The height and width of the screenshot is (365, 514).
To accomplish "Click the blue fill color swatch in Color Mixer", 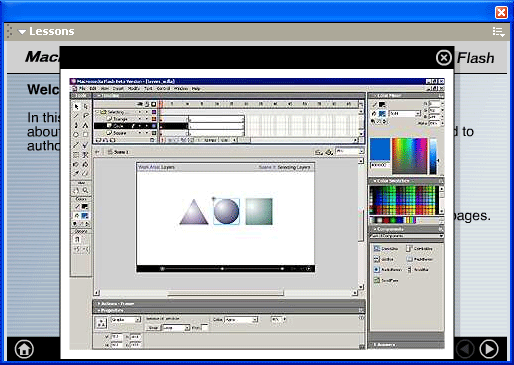I will [382, 114].
